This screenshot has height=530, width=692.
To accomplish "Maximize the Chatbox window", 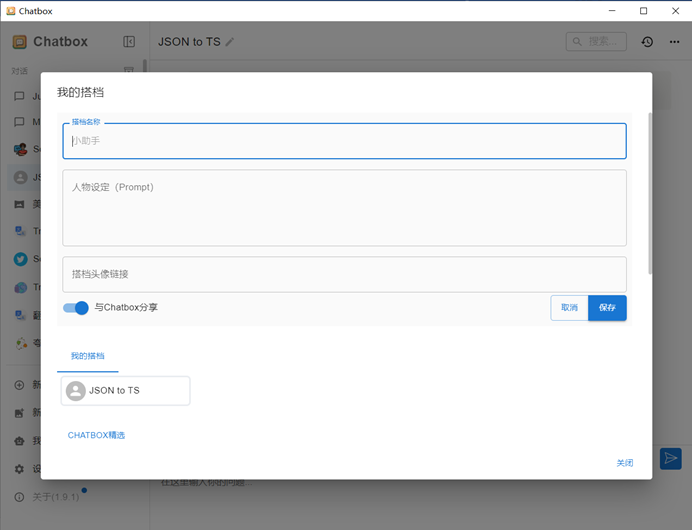I will [643, 11].
